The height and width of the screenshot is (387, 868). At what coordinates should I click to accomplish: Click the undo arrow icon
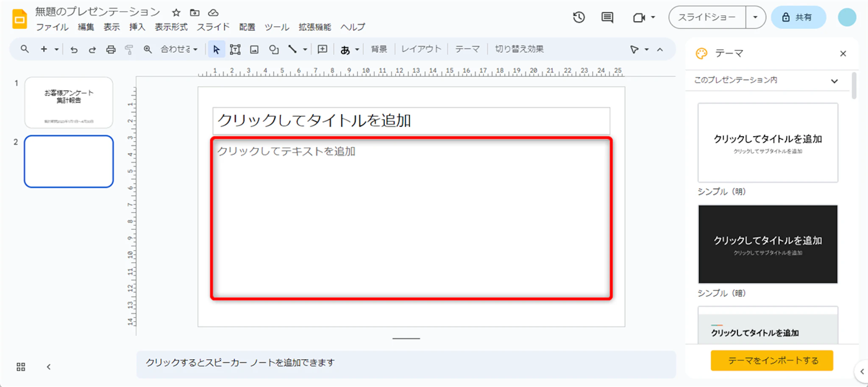coord(74,50)
